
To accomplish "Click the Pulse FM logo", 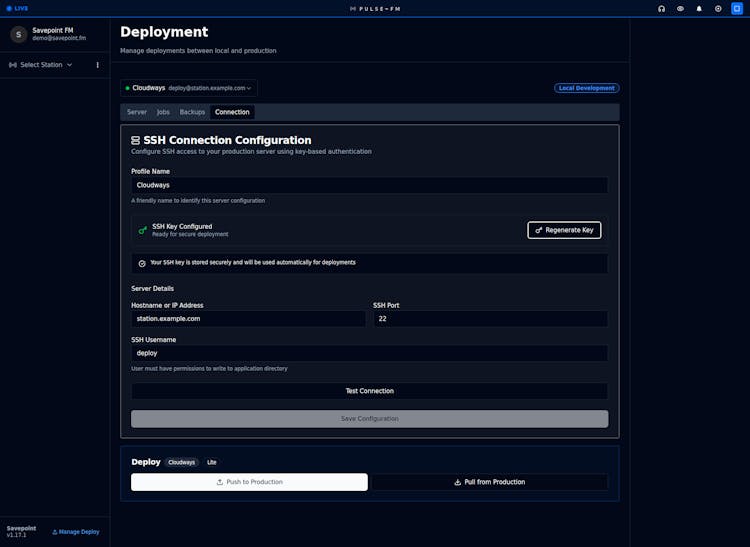I will point(374,8).
